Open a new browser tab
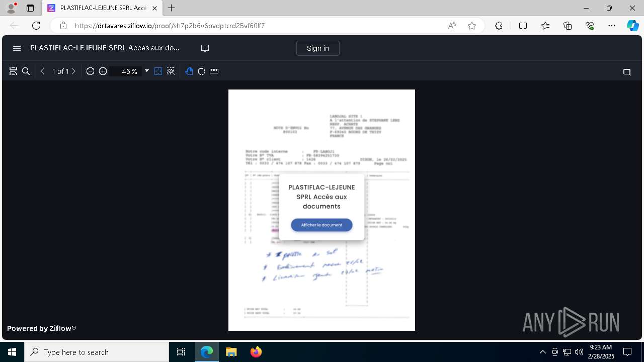Viewport: 644px width, 362px height. pos(172,8)
